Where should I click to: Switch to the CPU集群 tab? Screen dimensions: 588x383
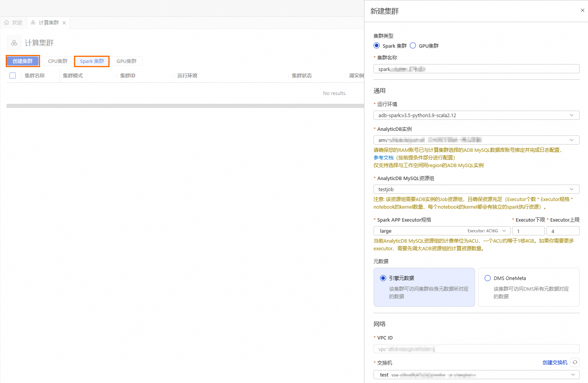[58, 61]
